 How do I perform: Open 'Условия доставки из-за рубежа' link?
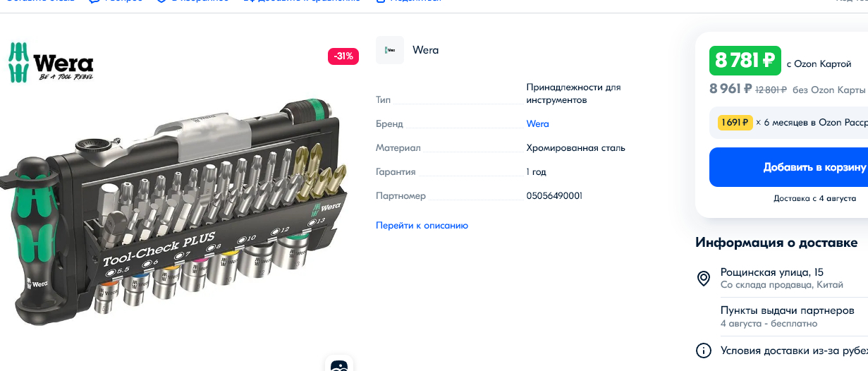pos(794,351)
